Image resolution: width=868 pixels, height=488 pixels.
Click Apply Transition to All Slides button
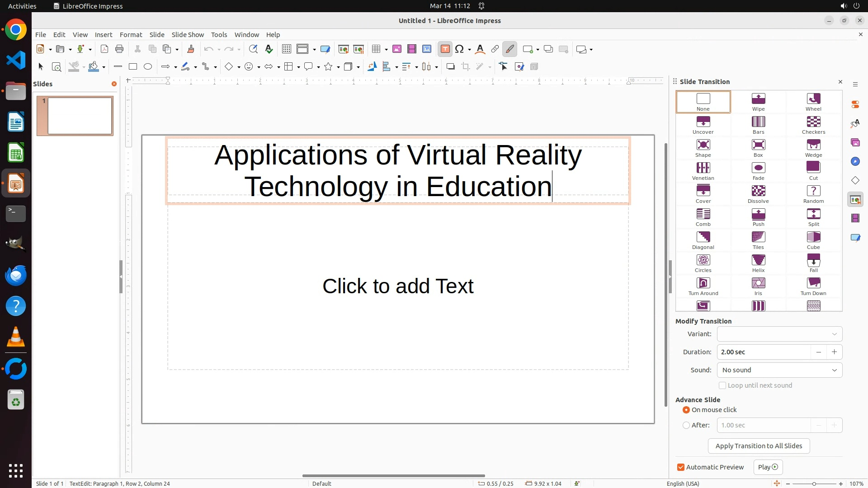pos(759,446)
